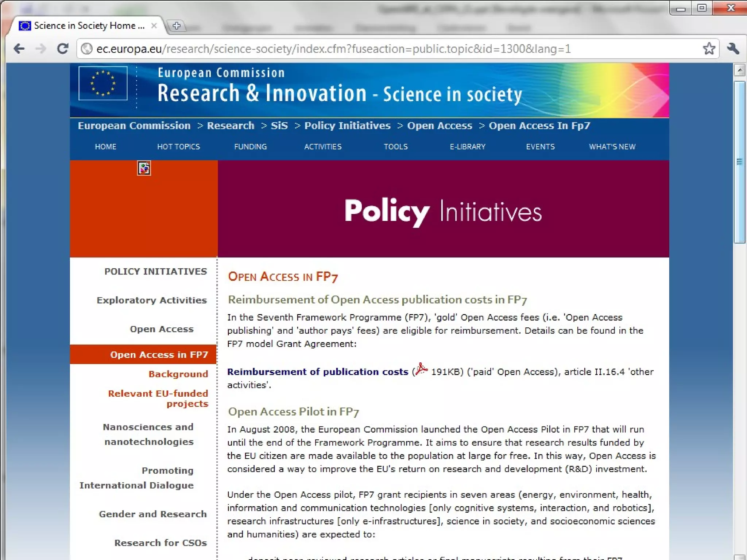This screenshot has height=560, width=747.
Task: Reload the current page
Action: pyautogui.click(x=63, y=48)
